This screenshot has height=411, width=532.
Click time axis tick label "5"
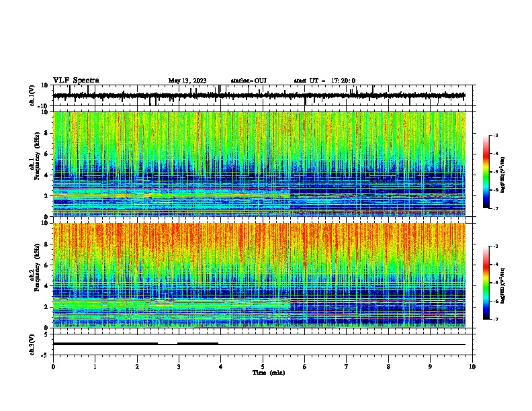point(263,367)
